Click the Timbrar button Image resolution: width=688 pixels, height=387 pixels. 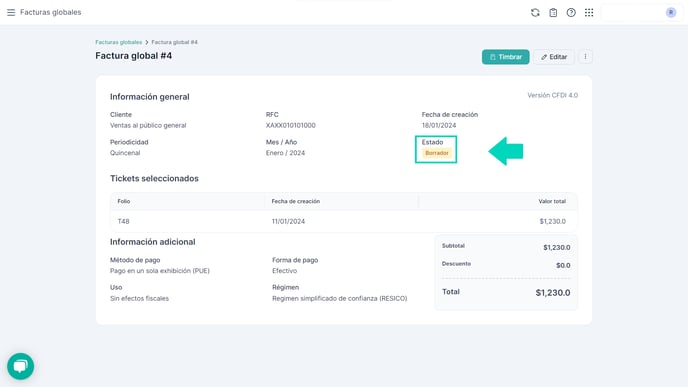pyautogui.click(x=505, y=57)
